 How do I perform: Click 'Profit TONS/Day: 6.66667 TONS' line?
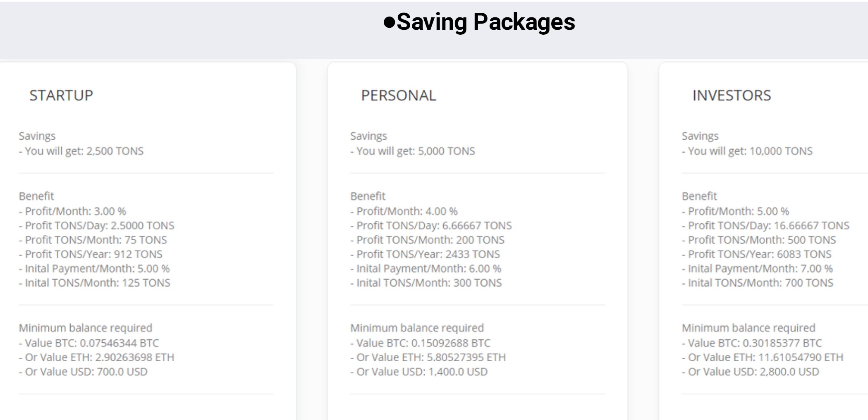(x=431, y=226)
